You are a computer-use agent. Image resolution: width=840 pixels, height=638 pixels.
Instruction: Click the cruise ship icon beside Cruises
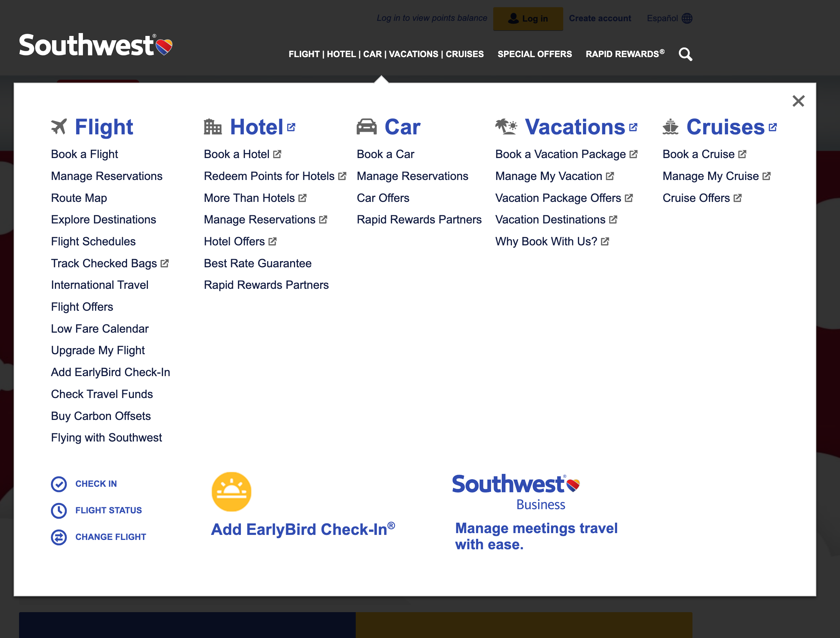[x=671, y=127]
